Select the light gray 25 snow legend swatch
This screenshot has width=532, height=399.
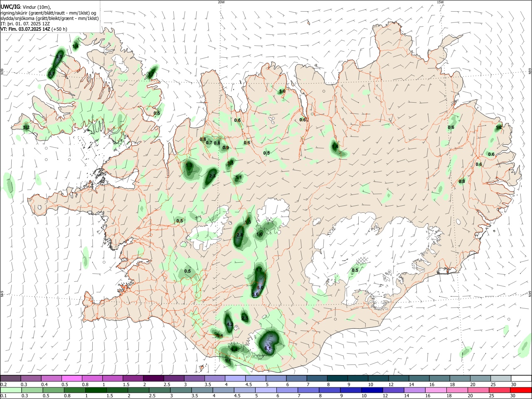[500, 378]
